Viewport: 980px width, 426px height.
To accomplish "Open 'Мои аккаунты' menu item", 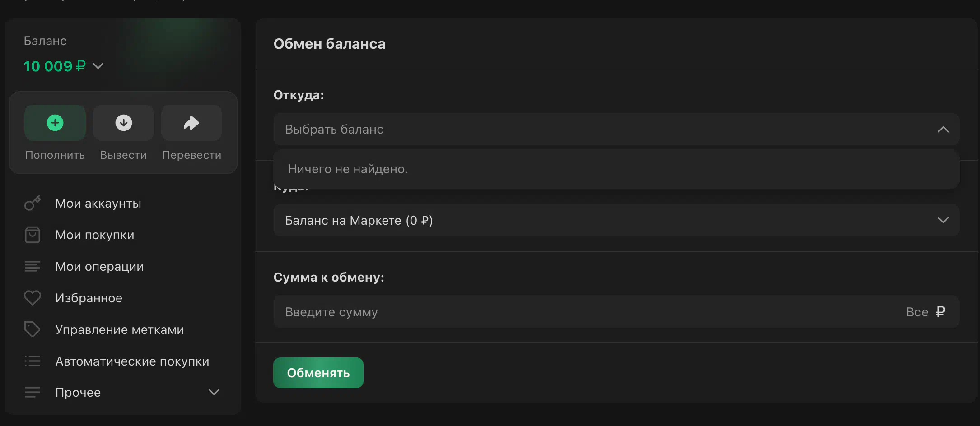I will (98, 204).
